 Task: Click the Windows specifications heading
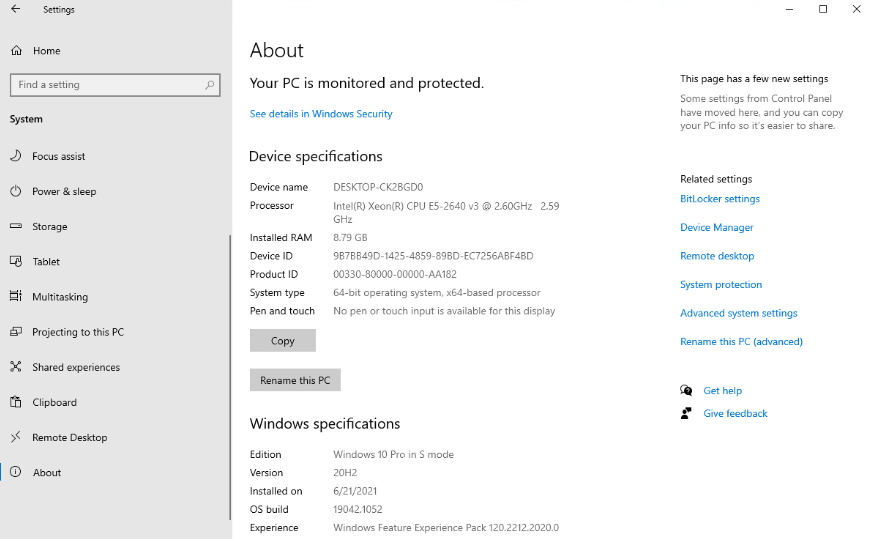pos(325,424)
